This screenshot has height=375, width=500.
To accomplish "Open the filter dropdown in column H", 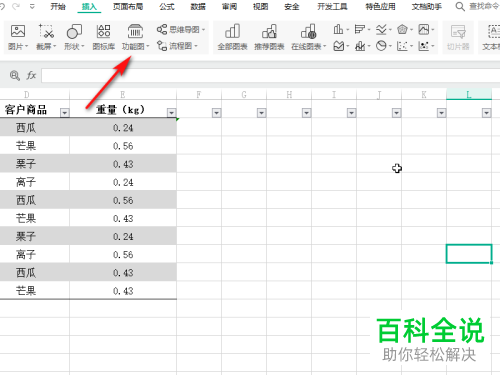I will click(306, 113).
